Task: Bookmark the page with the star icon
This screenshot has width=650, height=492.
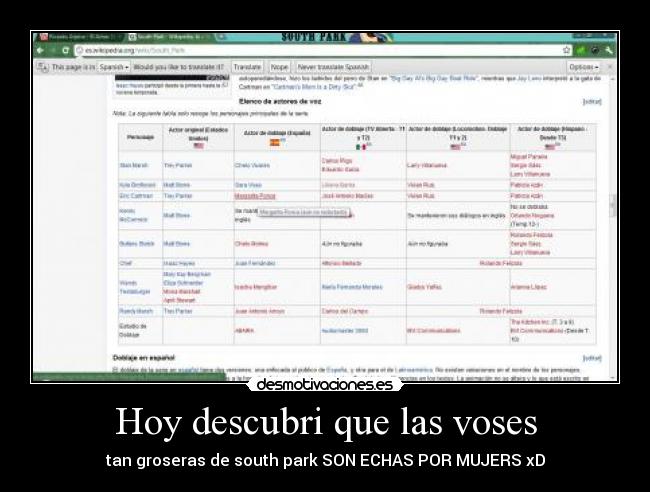Action: click(566, 50)
